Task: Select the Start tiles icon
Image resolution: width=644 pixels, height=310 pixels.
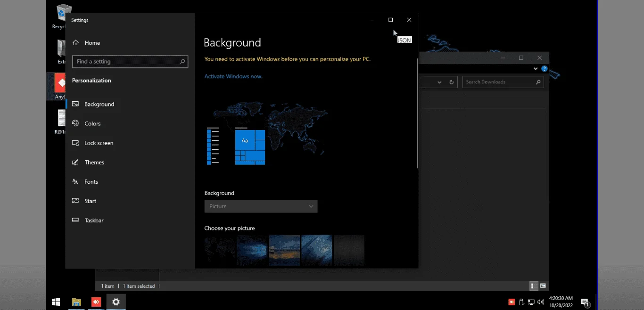Action: 75,201
